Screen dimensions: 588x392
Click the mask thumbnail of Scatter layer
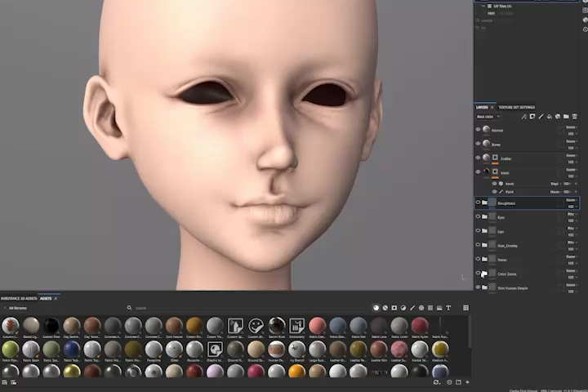(x=495, y=158)
